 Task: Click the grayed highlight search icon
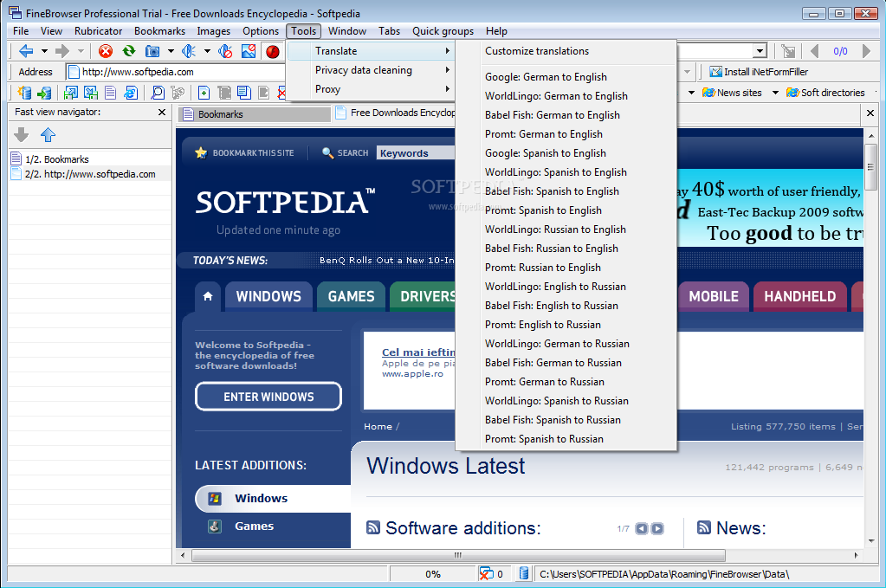point(788,51)
